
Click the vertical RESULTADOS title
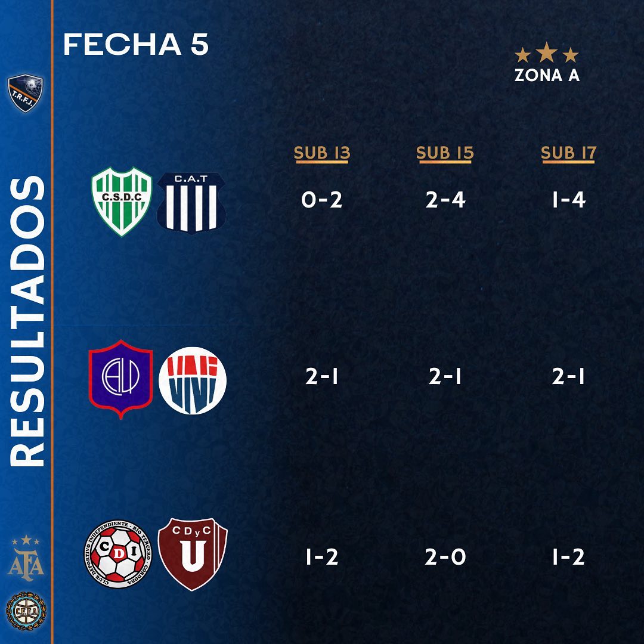[x=27, y=321]
